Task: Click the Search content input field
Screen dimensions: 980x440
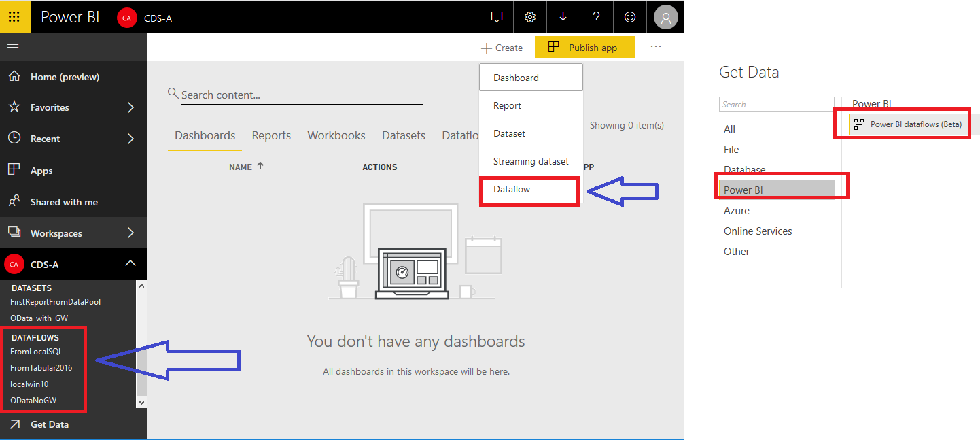Action: 301,95
